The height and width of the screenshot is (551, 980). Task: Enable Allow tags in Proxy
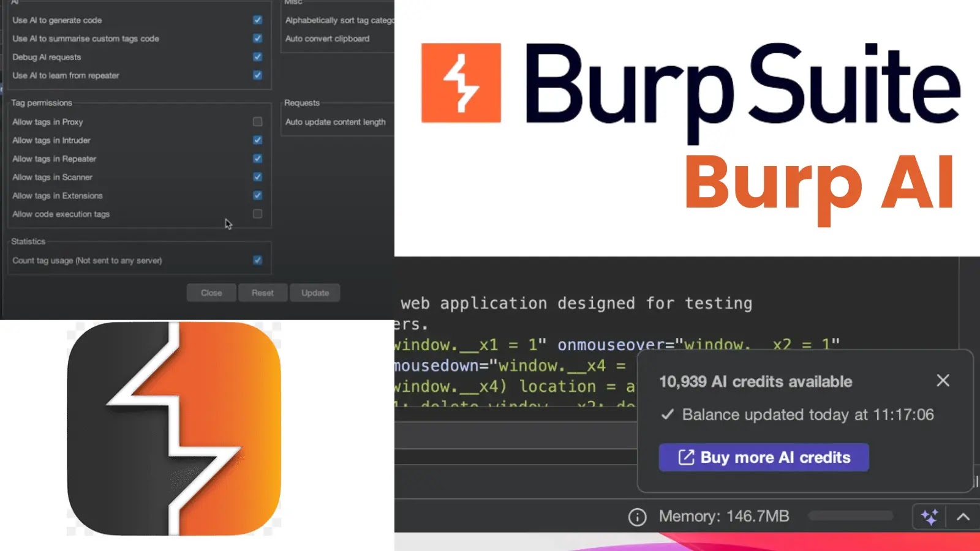pos(258,122)
